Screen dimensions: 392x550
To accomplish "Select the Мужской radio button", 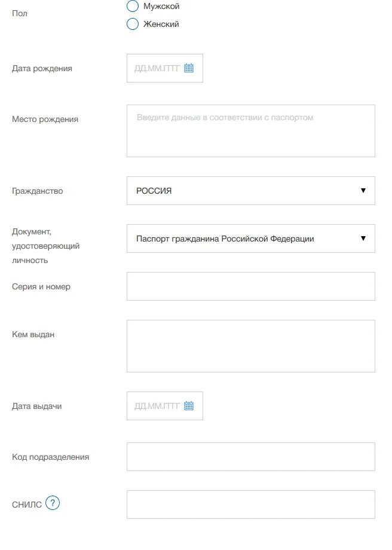I will tap(133, 7).
